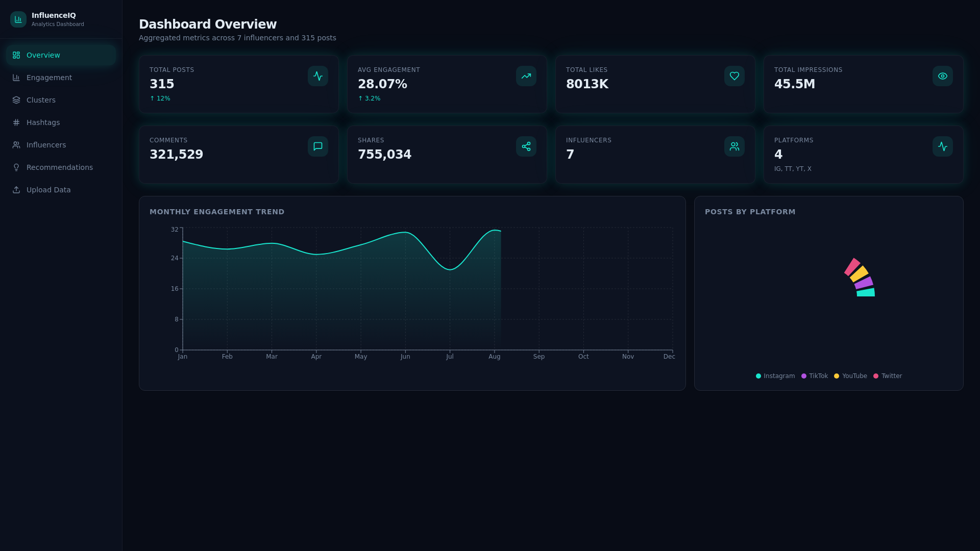Click the Platforms activity pulse icon
This screenshot has width=980, height=551.
click(x=943, y=146)
